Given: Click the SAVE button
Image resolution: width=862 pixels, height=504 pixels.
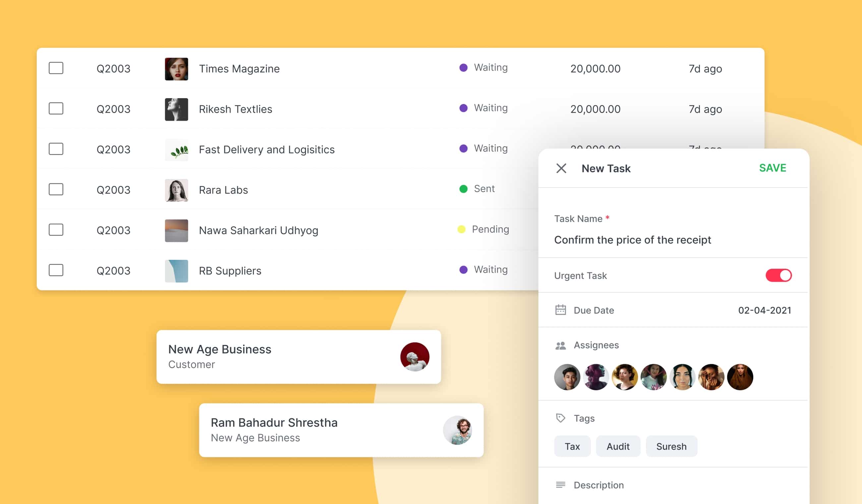Looking at the screenshot, I should pyautogui.click(x=772, y=168).
